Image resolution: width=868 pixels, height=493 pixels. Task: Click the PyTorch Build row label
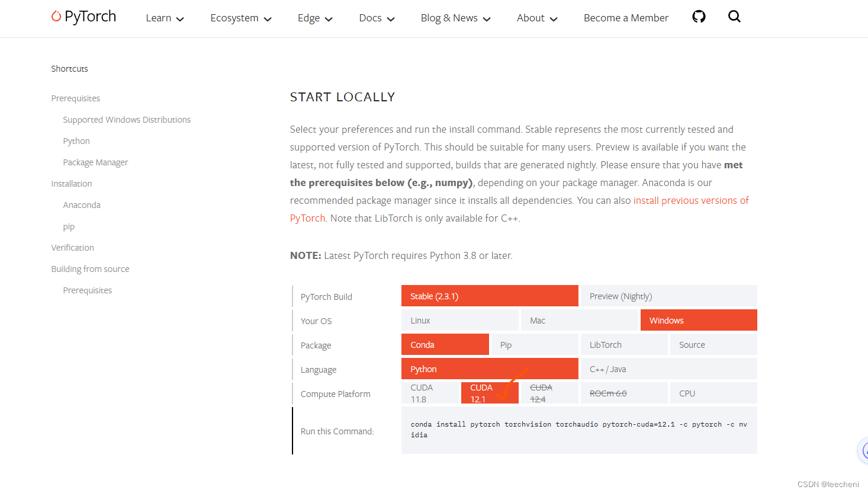[x=326, y=297]
